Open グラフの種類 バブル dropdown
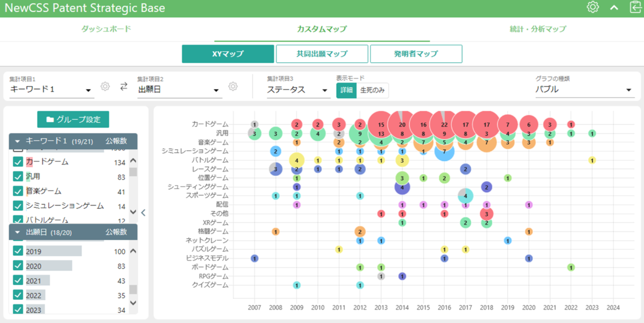The height and width of the screenshot is (323, 644). pos(584,90)
